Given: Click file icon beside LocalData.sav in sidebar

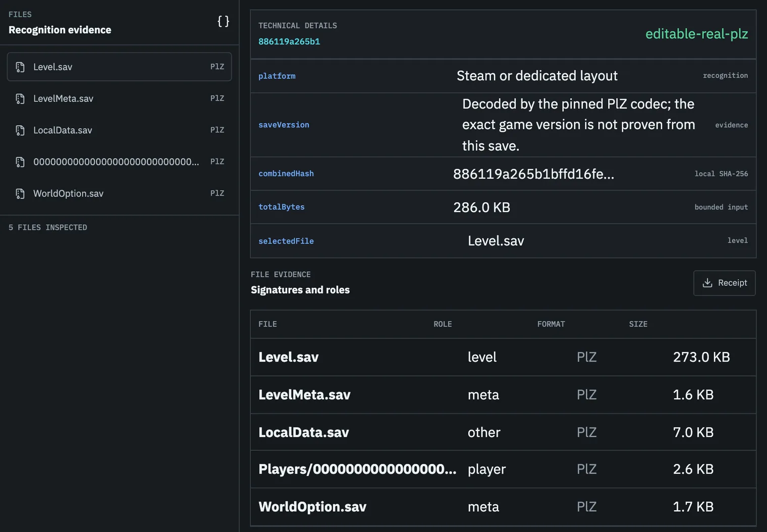Looking at the screenshot, I should (20, 131).
